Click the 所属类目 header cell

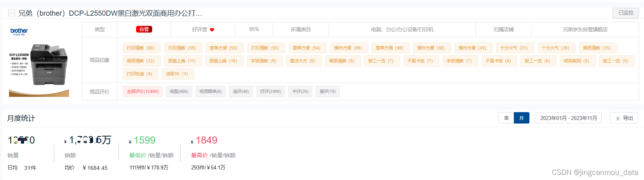pyautogui.click(x=301, y=29)
